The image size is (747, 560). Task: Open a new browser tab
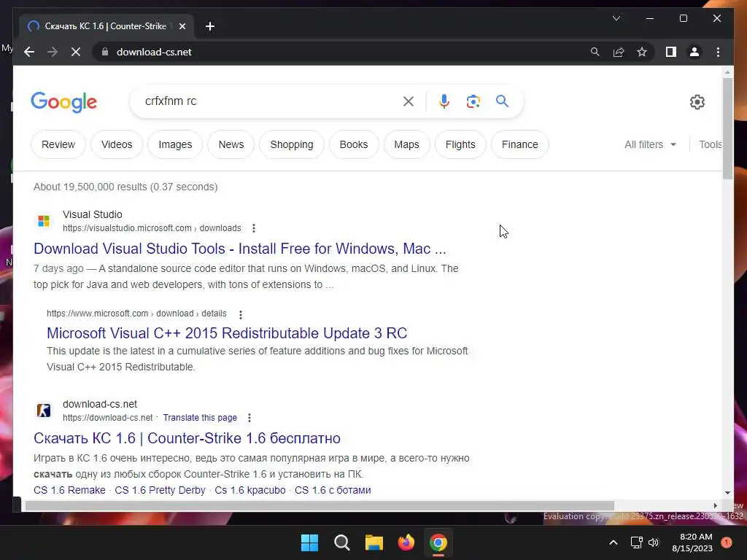tap(210, 26)
